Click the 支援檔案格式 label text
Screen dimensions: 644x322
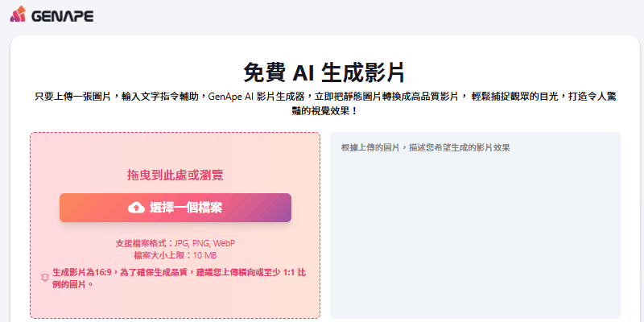coord(142,243)
